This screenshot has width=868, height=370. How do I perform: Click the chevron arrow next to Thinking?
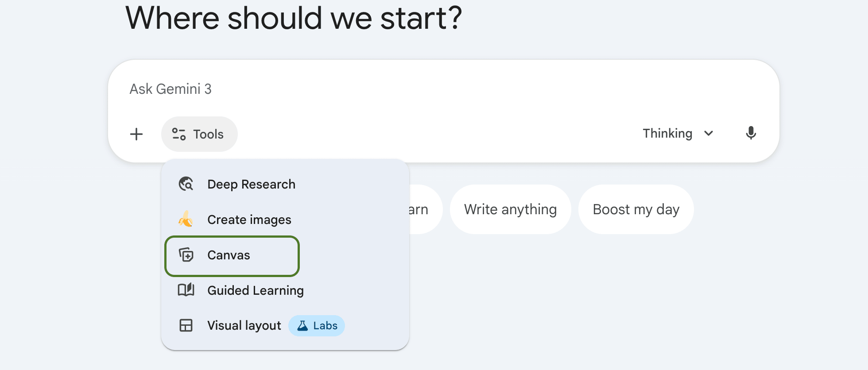709,133
